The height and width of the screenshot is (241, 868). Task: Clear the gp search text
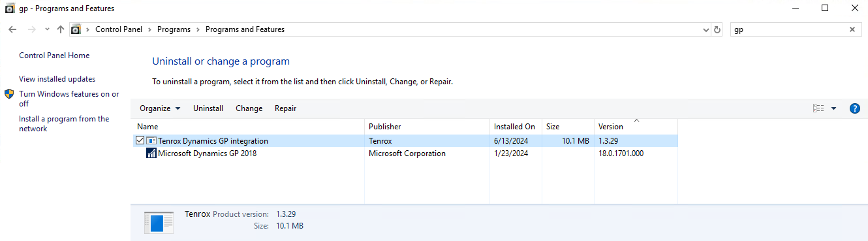(852, 29)
